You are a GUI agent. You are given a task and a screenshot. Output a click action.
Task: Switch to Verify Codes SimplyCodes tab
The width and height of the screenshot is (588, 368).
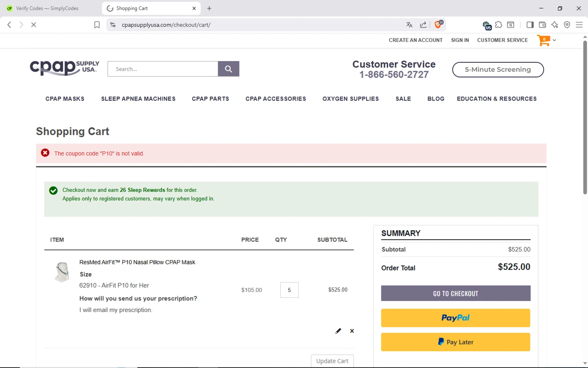[47, 8]
